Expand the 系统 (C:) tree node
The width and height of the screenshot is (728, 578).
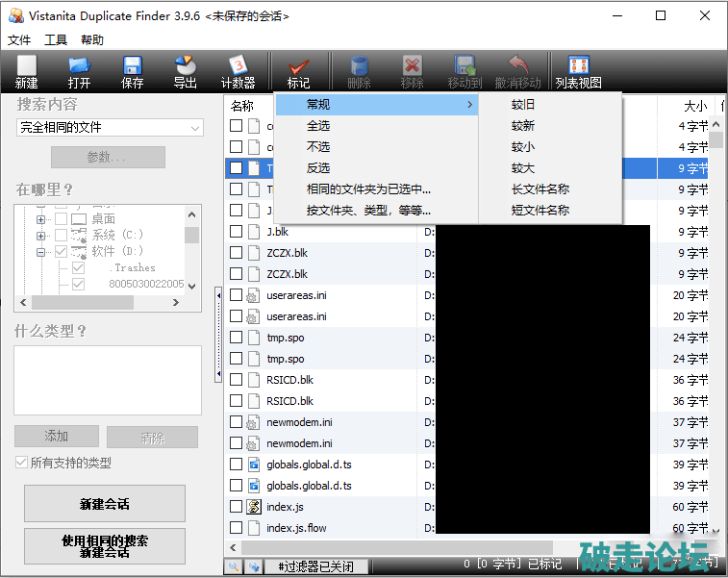click(x=41, y=236)
